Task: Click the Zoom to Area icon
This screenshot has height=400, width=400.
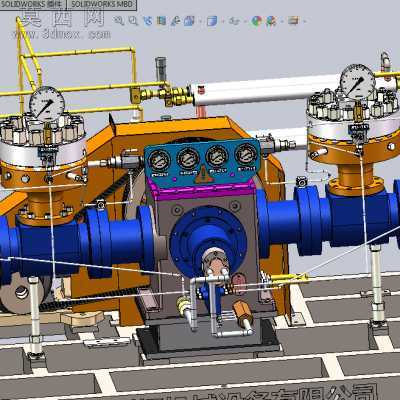Action: (133, 21)
